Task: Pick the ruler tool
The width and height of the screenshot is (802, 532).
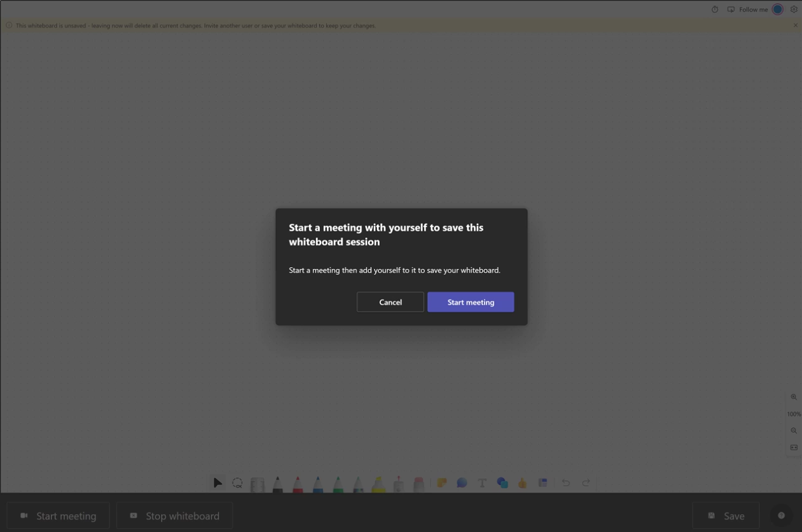Action: tap(257, 484)
